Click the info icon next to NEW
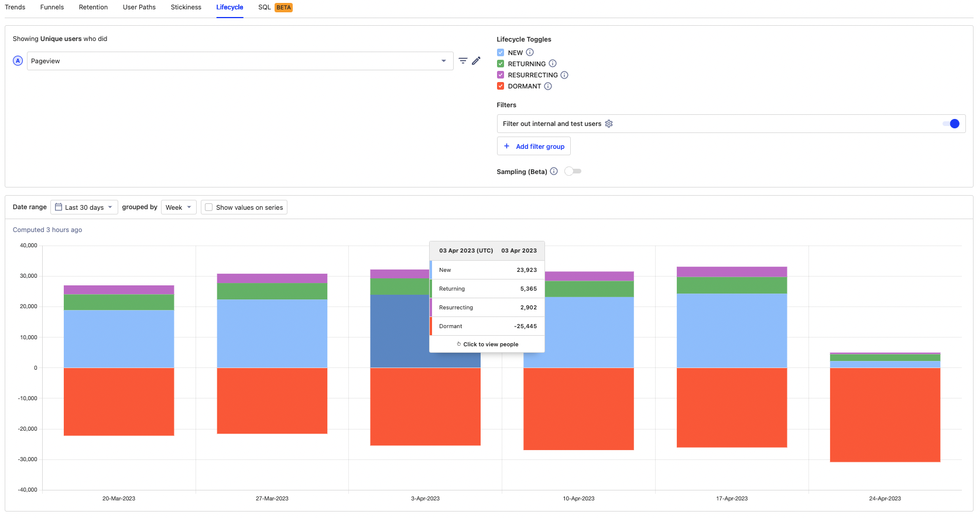 click(x=530, y=53)
